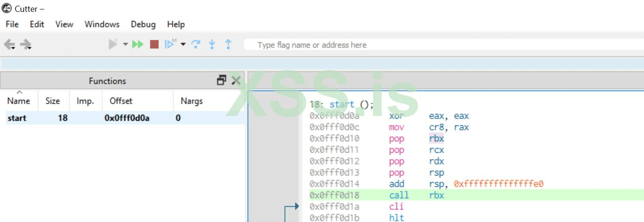Click the step out up-arrow icon
This screenshot has width=644, height=222.
coord(228,44)
